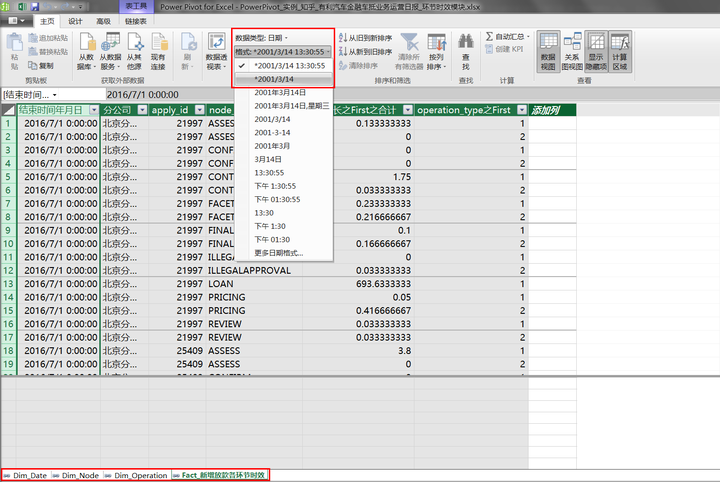
Task: Switch to Home (主页) ribbon tab
Action: 47,21
